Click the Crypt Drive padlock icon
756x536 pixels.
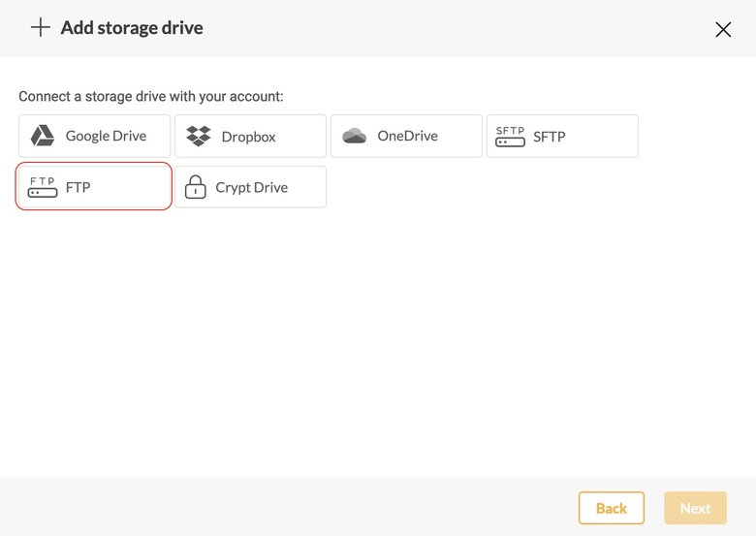point(196,187)
